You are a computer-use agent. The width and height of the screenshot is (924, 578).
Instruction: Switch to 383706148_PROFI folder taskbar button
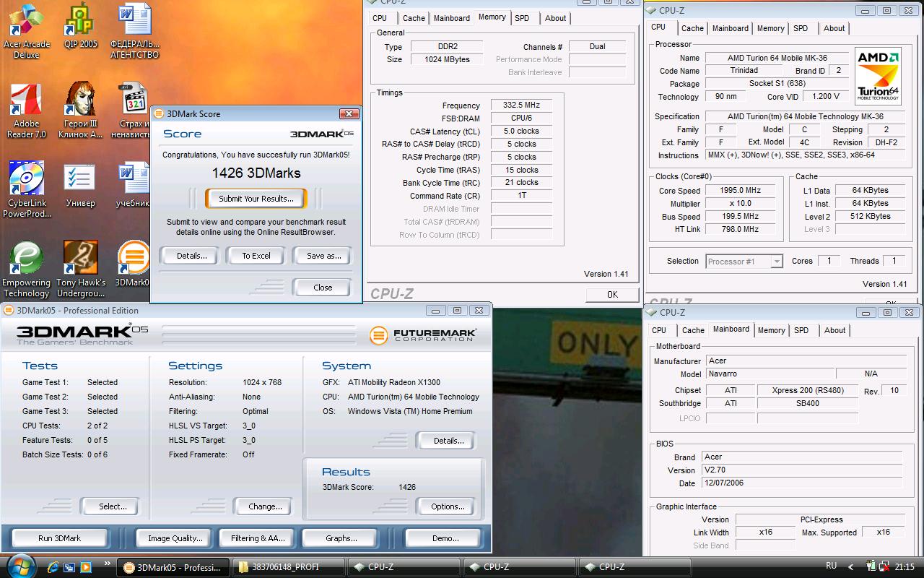coord(289,567)
